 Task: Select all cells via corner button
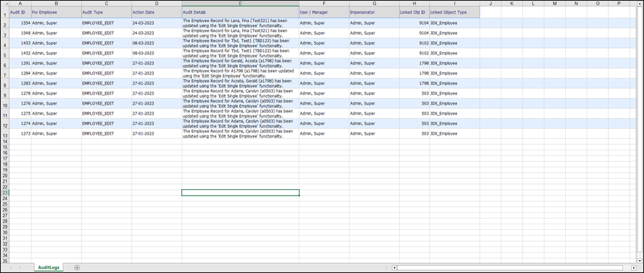click(x=4, y=4)
